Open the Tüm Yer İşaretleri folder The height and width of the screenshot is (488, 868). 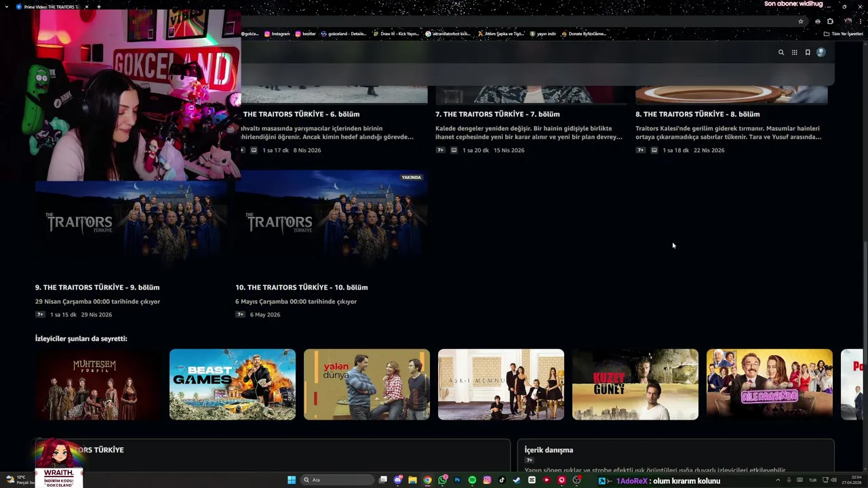(x=843, y=33)
